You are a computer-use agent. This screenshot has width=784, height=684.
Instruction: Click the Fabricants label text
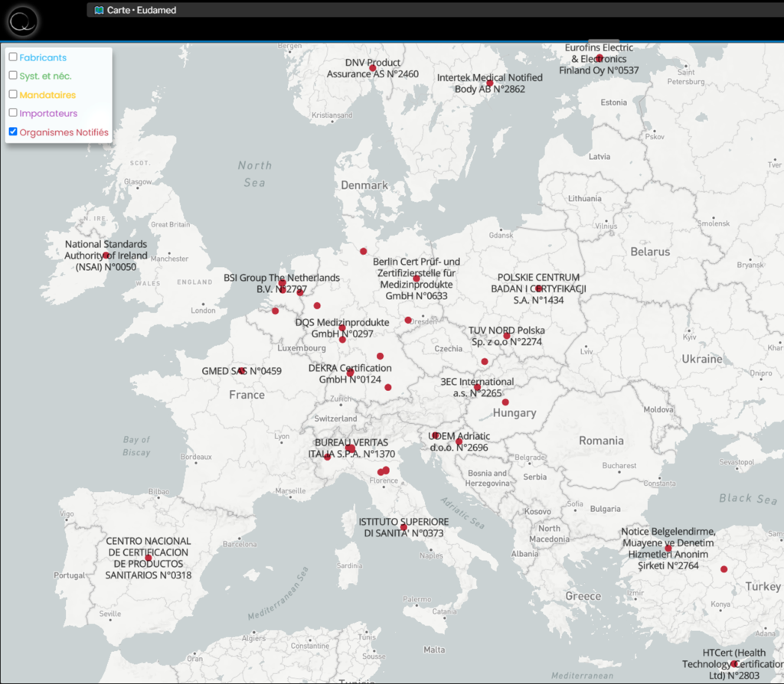click(x=43, y=57)
